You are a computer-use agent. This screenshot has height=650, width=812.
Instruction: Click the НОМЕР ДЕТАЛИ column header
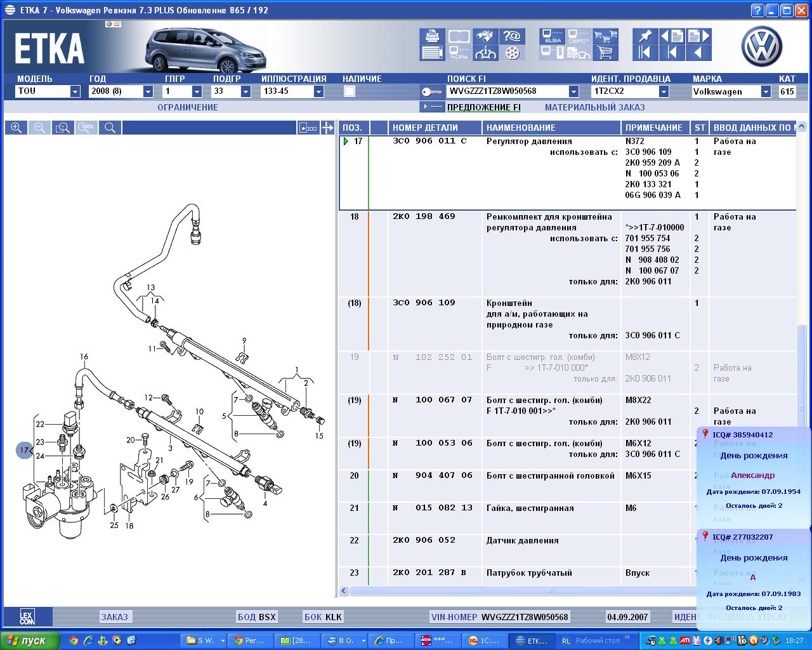pos(435,128)
